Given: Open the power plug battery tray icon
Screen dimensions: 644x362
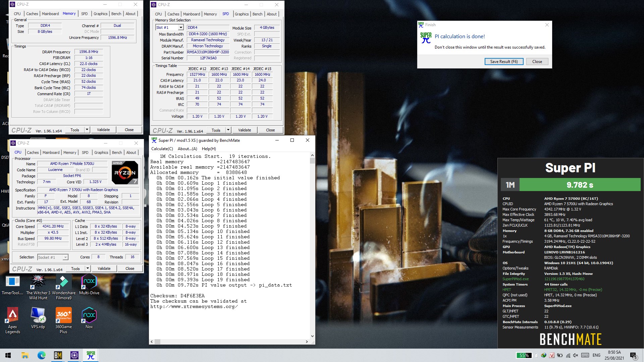Looking at the screenshot, I should (x=560, y=355).
